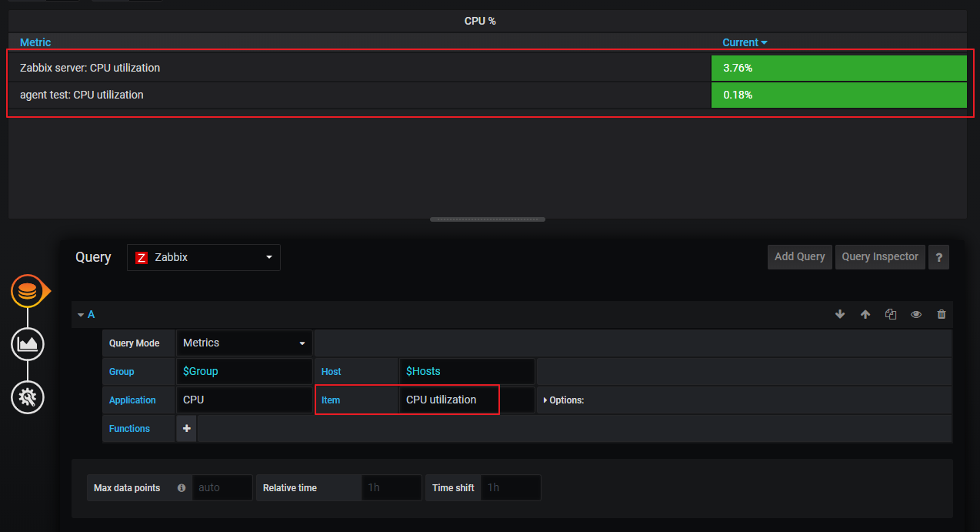Open the Zabbix data source dropdown
This screenshot has width=980, height=532.
point(204,258)
